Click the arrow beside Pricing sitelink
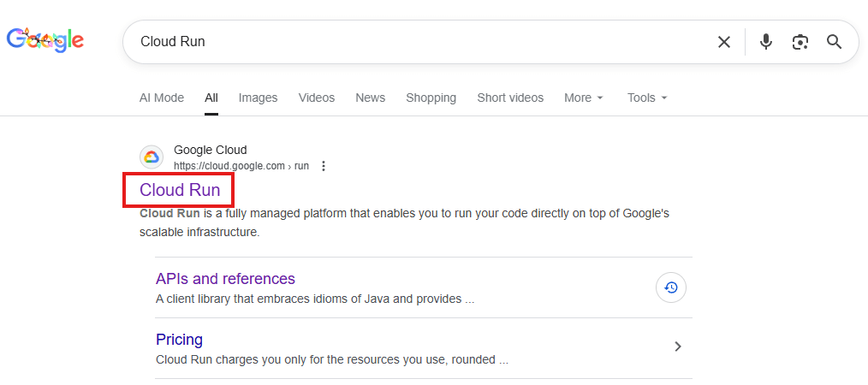Viewport: 868px width, 385px height. pyautogui.click(x=678, y=346)
